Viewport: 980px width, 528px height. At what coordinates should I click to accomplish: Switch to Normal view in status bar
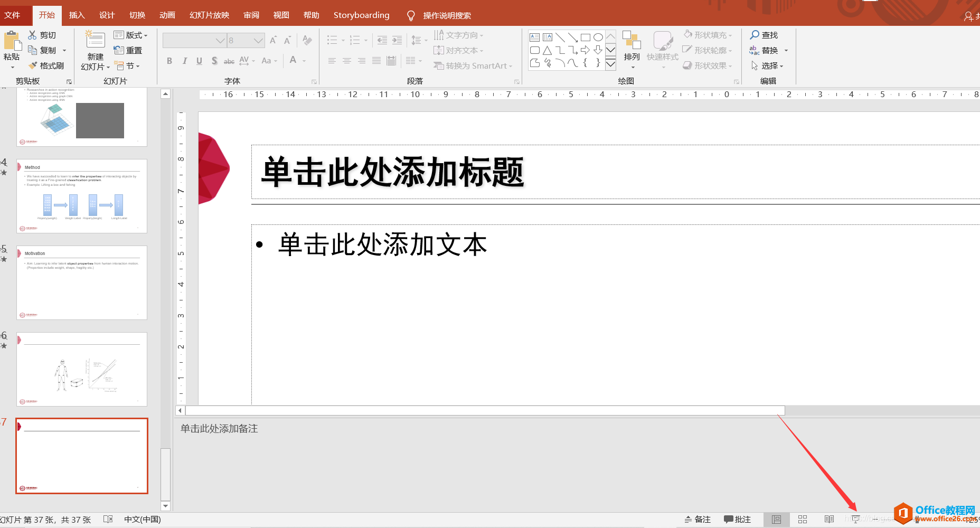(x=776, y=520)
